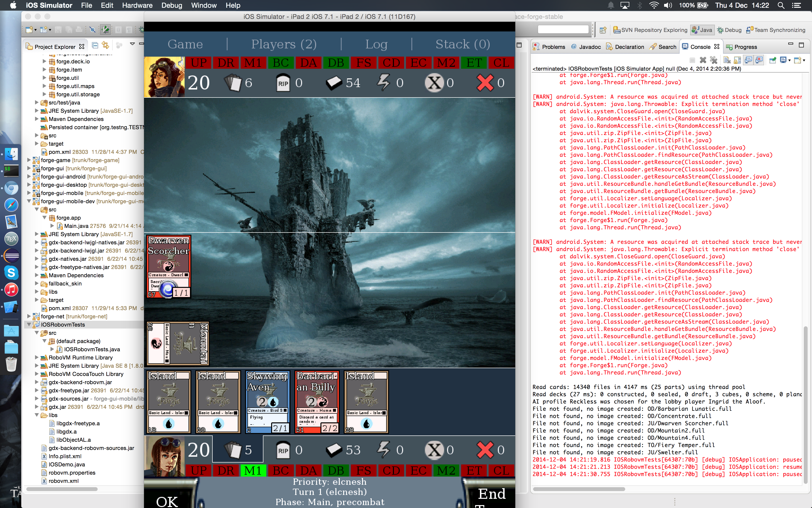This screenshot has height=508, width=812.
Task: Toggle player's M1 phase indicator
Action: (253, 470)
